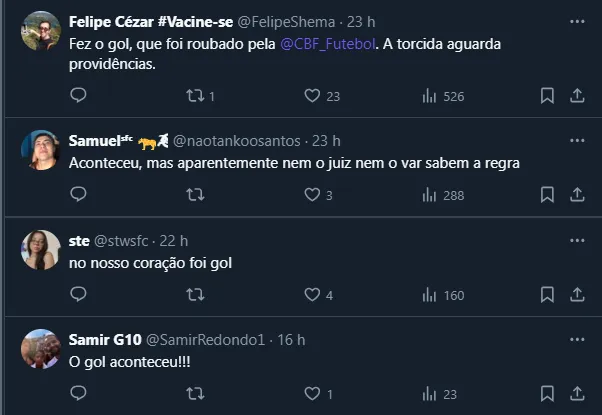The height and width of the screenshot is (415, 602).
Task: Reply to ste's tweet
Action: [79, 294]
